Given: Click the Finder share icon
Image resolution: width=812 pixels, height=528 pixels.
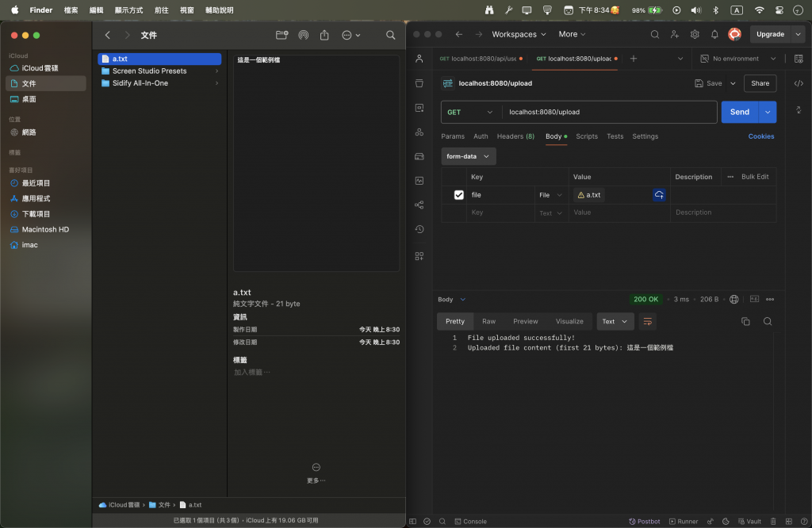Looking at the screenshot, I should pyautogui.click(x=324, y=35).
